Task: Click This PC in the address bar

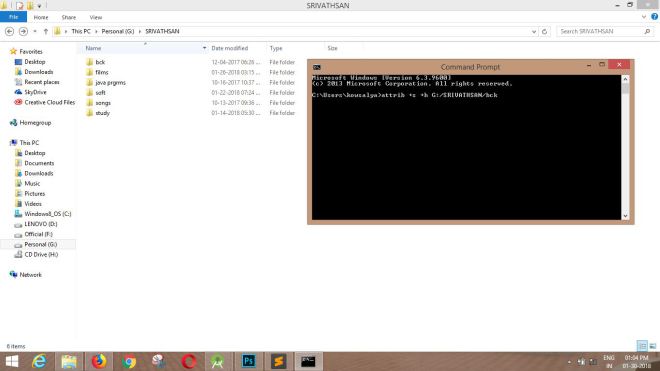Action: pos(81,32)
